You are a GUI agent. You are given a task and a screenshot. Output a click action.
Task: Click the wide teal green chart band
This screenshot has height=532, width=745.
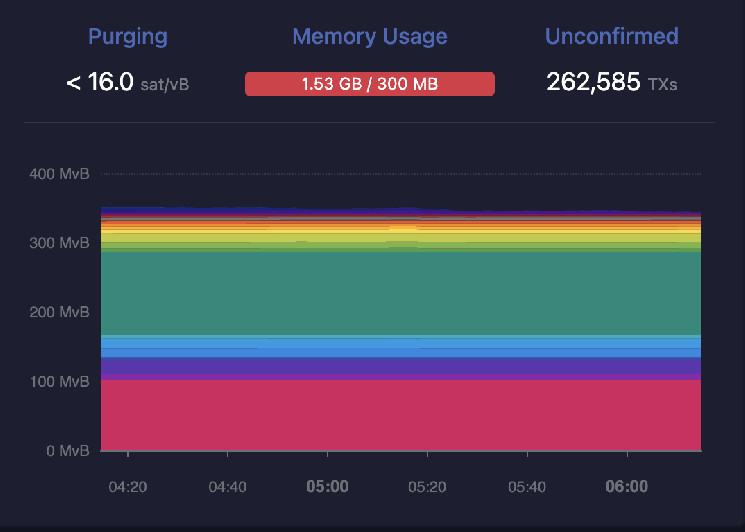point(400,292)
